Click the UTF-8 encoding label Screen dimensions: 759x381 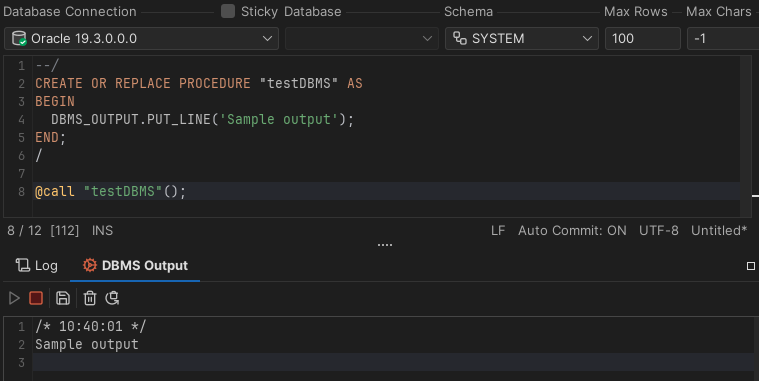[659, 230]
